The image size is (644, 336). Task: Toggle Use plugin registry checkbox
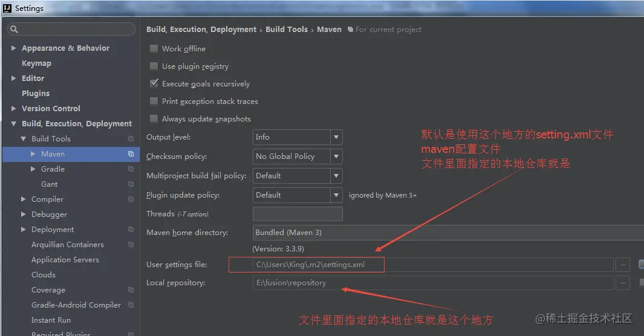click(x=154, y=66)
